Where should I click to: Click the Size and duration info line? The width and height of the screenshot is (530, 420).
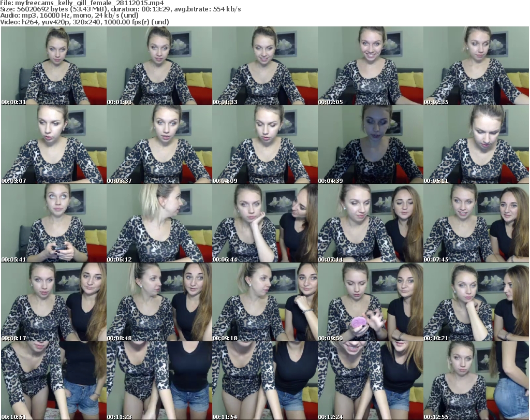coord(120,9)
